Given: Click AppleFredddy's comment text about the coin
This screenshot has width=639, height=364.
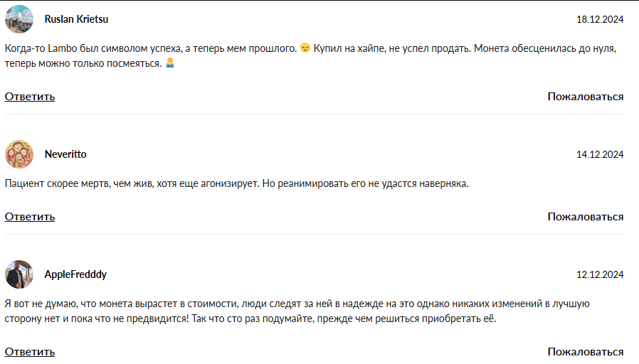Looking at the screenshot, I should (285, 305).
